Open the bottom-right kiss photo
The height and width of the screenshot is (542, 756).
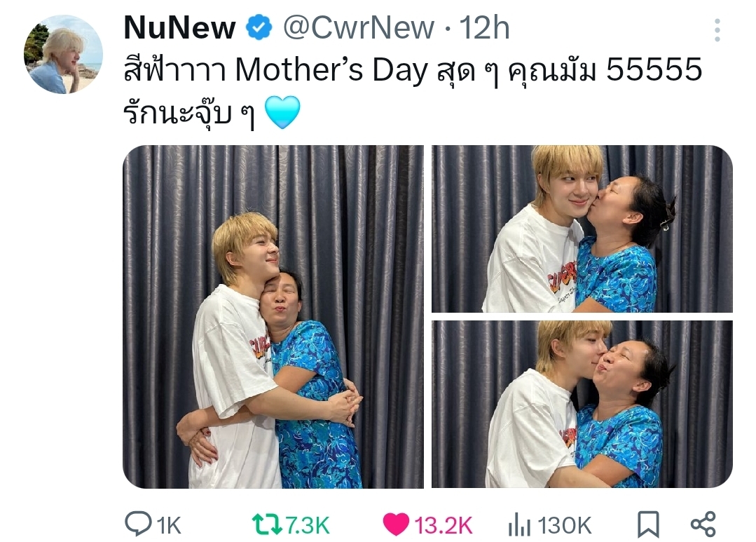tap(582, 404)
